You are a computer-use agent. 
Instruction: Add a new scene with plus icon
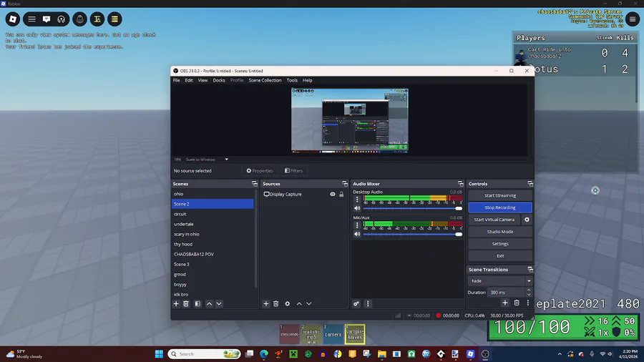pos(176,304)
